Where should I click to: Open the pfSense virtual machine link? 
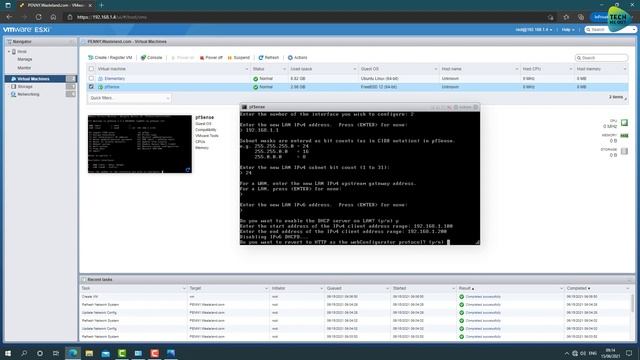coord(112,87)
